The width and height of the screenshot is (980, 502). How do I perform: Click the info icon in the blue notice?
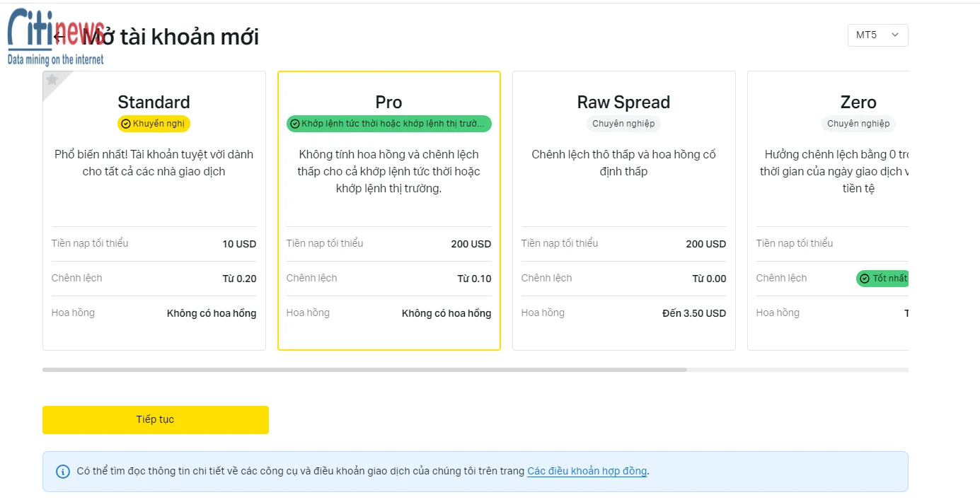63,472
